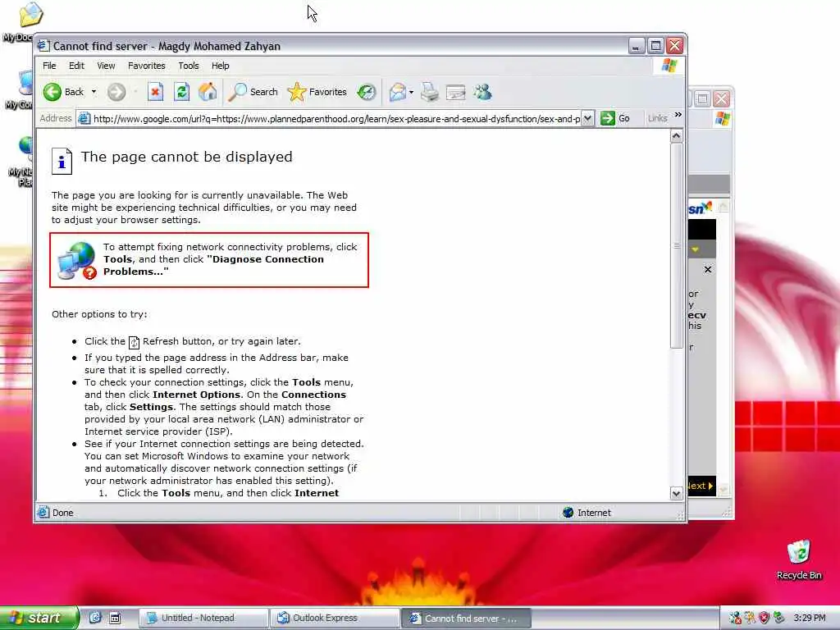Open the History toolbar icon
This screenshot has height=630, width=840.
pos(367,92)
